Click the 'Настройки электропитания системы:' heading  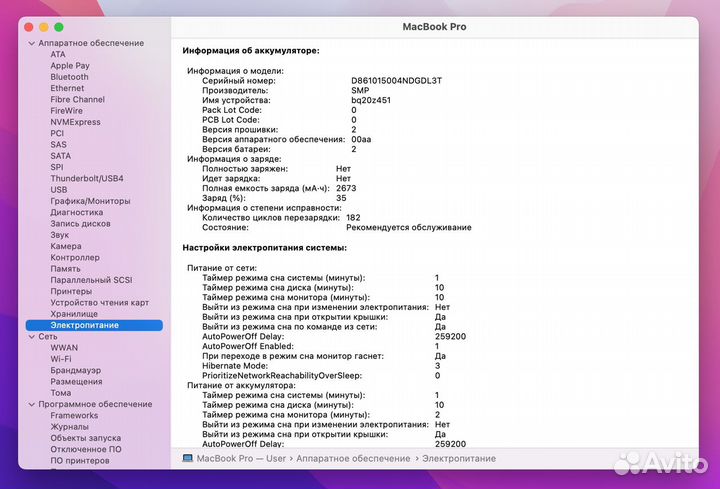point(264,248)
